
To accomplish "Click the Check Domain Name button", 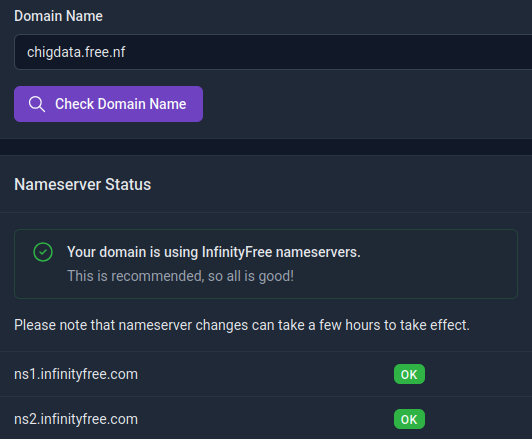I will 109,104.
